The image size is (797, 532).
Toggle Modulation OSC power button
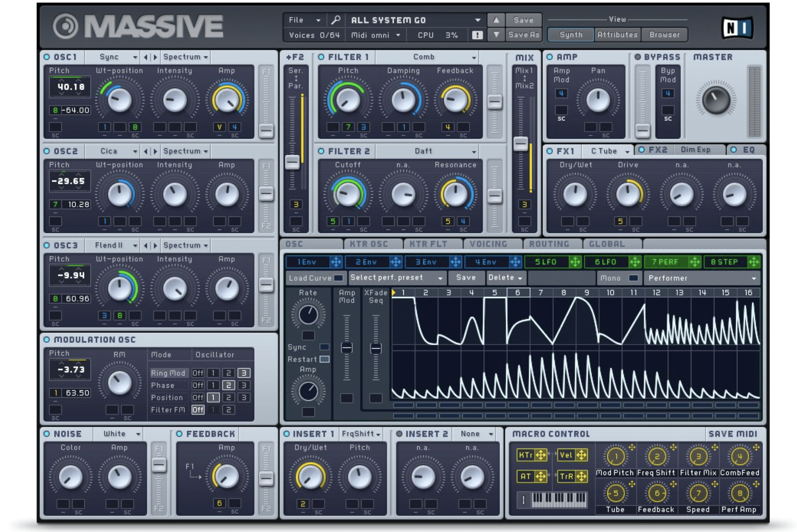tap(47, 340)
